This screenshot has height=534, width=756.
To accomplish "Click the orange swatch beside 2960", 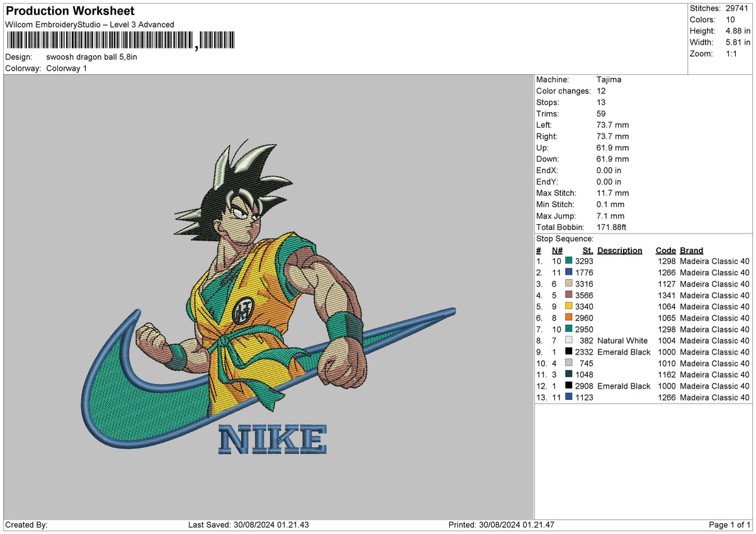I will tap(569, 317).
